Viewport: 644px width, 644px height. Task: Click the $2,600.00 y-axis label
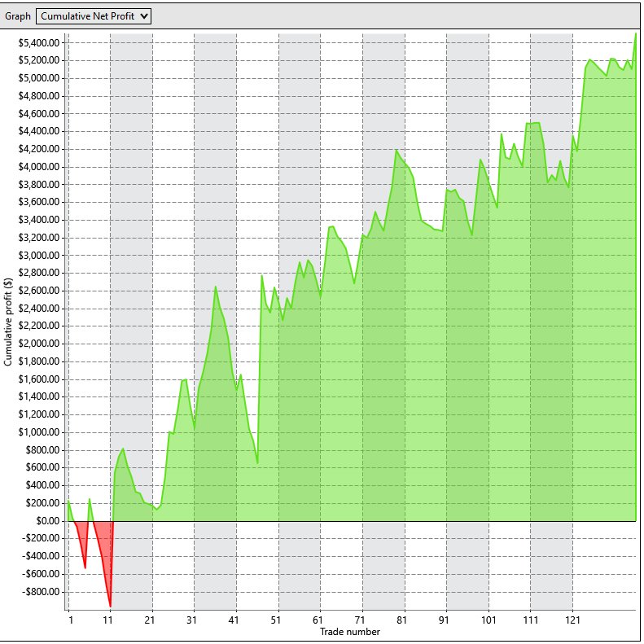point(39,291)
